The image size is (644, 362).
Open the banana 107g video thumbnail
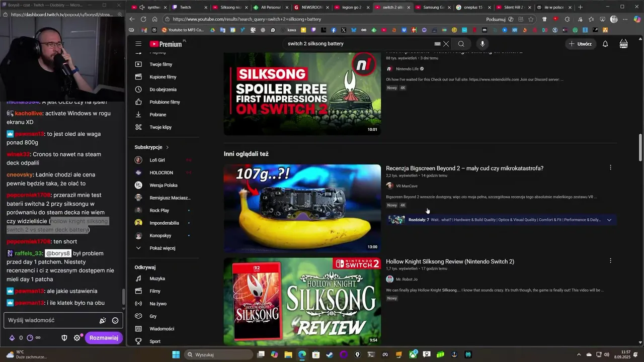(302, 209)
